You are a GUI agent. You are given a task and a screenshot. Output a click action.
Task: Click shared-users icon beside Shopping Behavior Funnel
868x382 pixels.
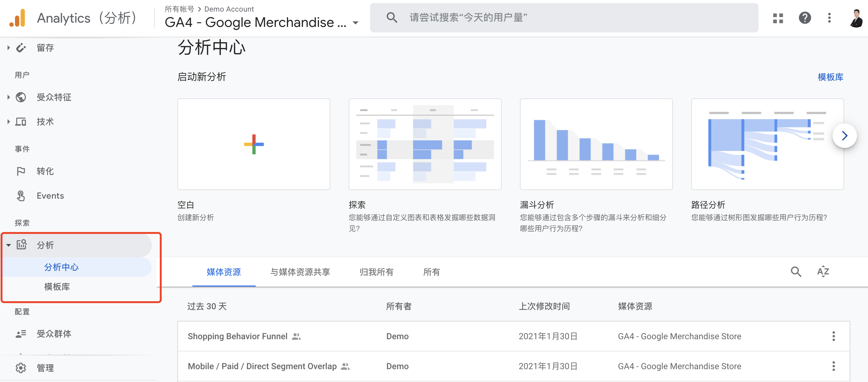(x=296, y=336)
